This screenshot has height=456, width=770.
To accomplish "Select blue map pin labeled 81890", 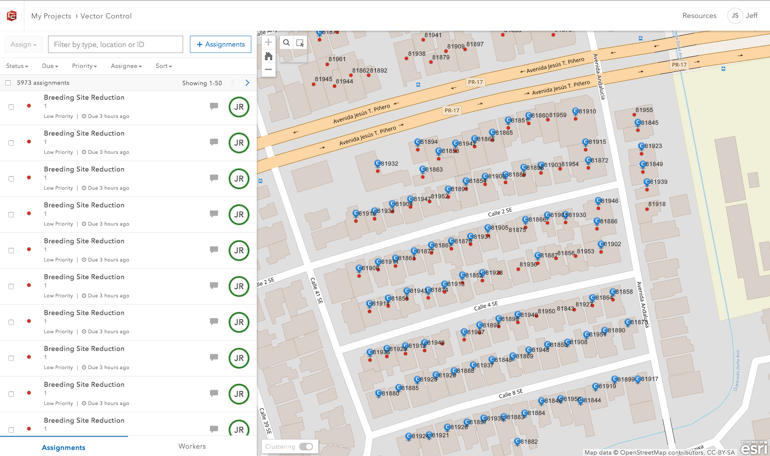I will tap(605, 330).
